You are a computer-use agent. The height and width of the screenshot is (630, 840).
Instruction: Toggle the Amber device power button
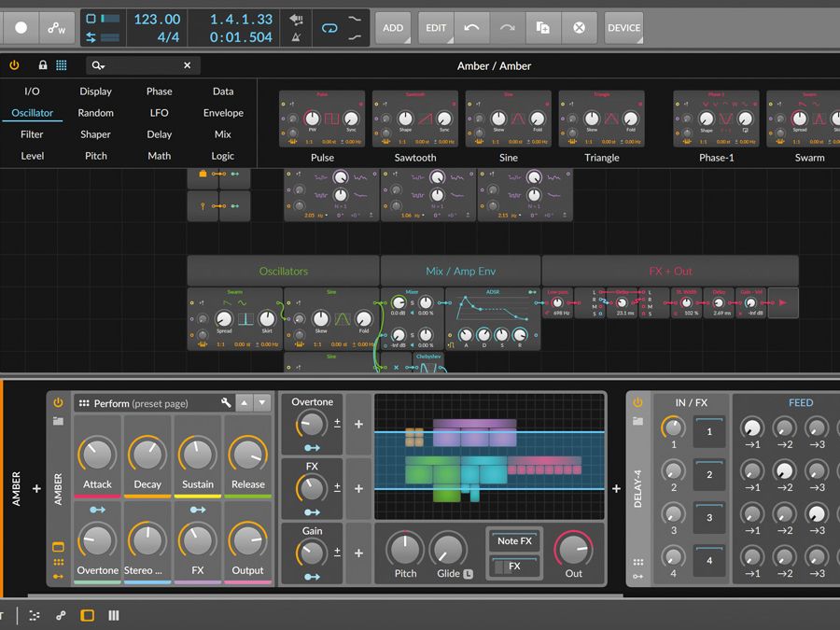click(x=58, y=403)
